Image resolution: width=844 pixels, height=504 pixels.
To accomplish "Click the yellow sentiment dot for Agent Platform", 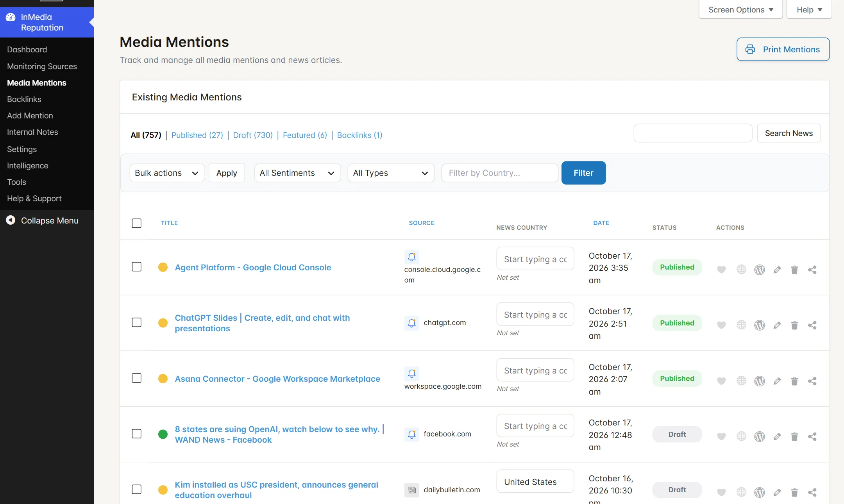I will pos(163,267).
